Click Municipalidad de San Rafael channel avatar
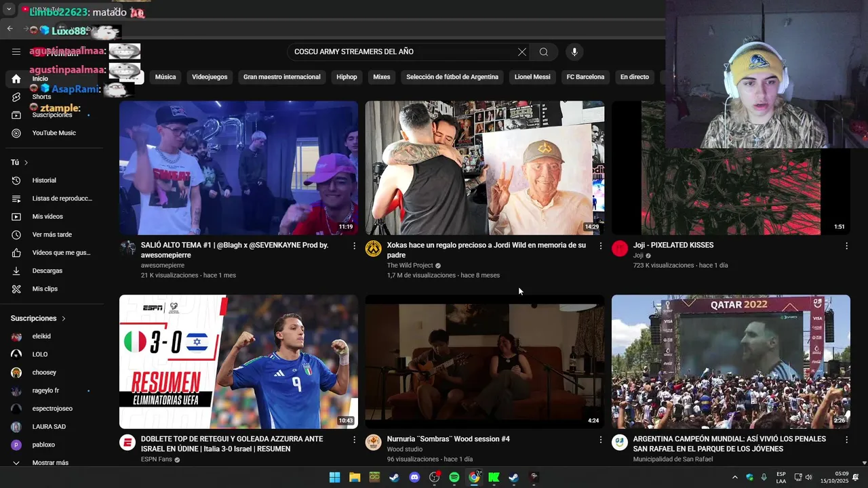 coord(620,443)
